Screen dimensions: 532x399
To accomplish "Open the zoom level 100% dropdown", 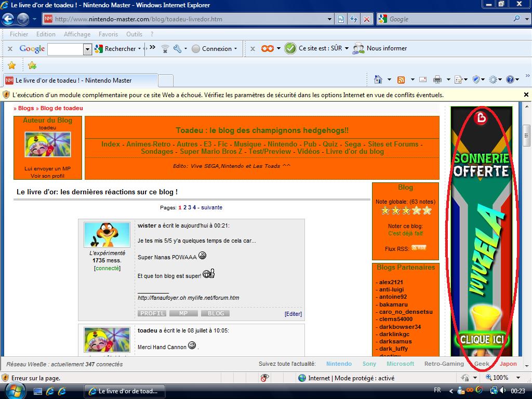I will tap(518, 378).
